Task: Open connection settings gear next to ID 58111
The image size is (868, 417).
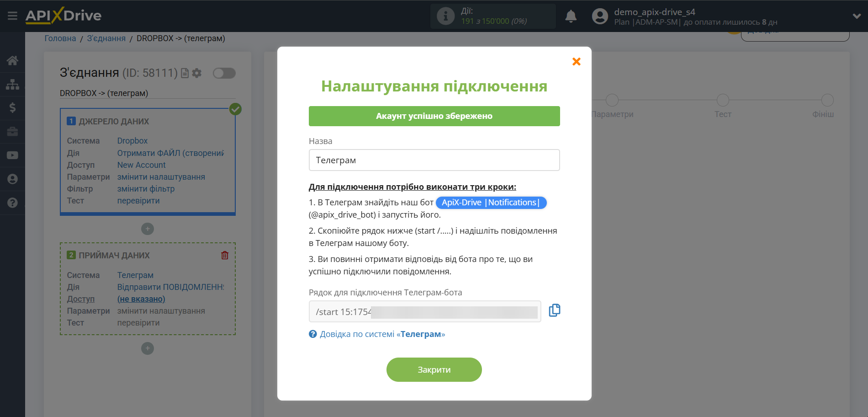Action: tap(196, 73)
